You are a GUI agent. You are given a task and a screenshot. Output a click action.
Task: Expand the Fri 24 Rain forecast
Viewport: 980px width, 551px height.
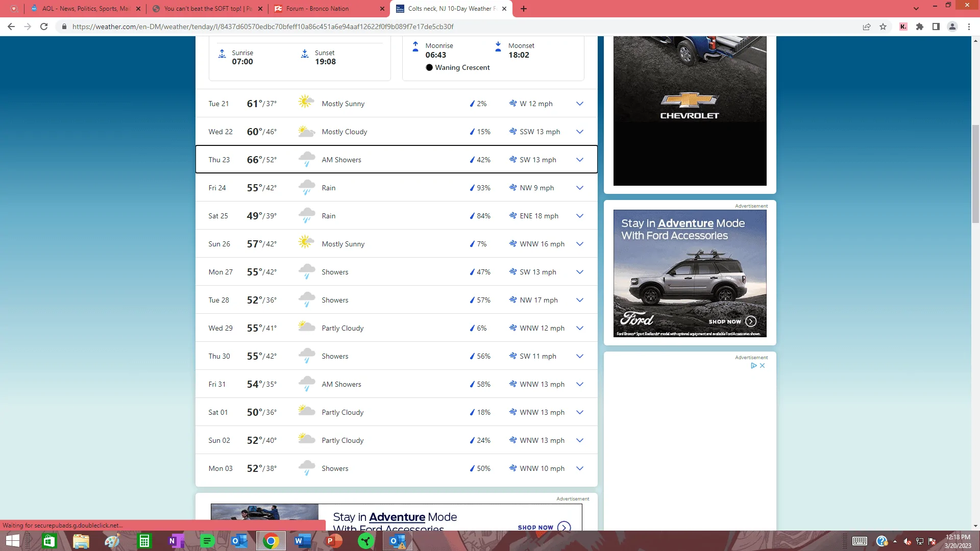580,188
